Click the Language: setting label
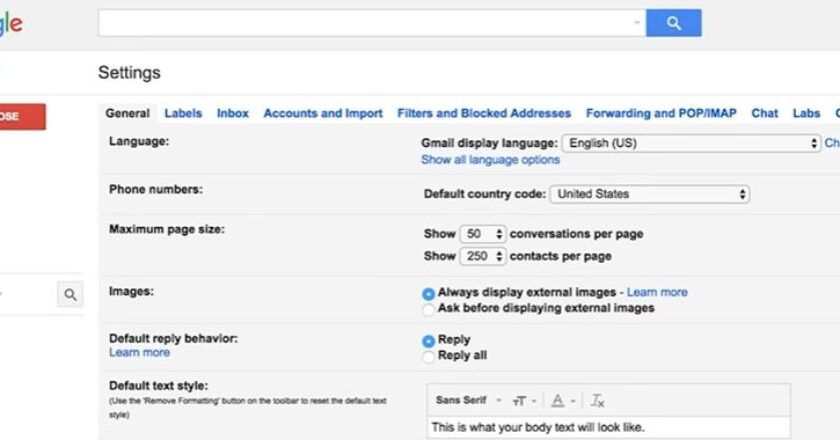 coord(139,141)
